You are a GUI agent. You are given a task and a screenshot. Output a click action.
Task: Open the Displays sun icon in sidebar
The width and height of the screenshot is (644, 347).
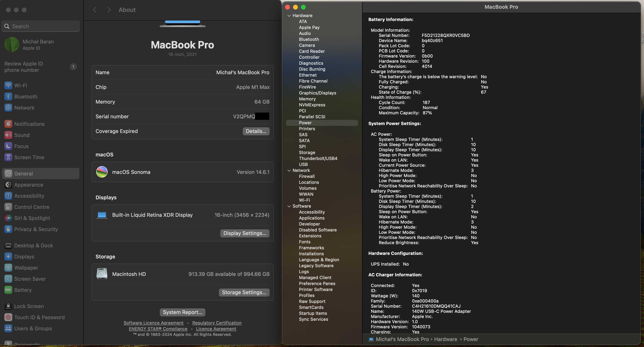8,257
